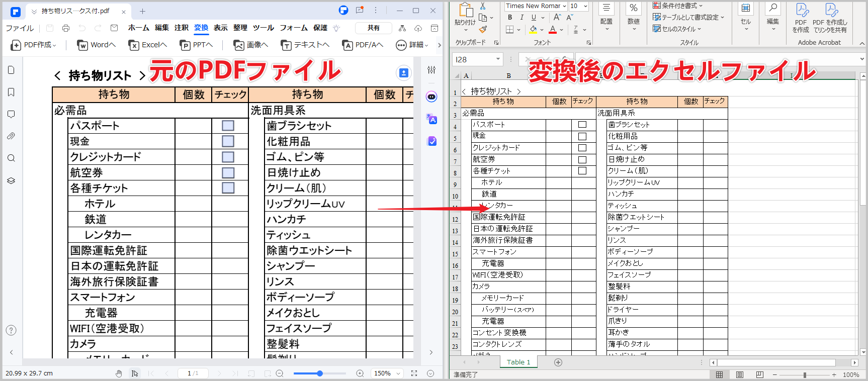
Task: Click the cloud upload icon in PDF editor
Action: (x=418, y=28)
